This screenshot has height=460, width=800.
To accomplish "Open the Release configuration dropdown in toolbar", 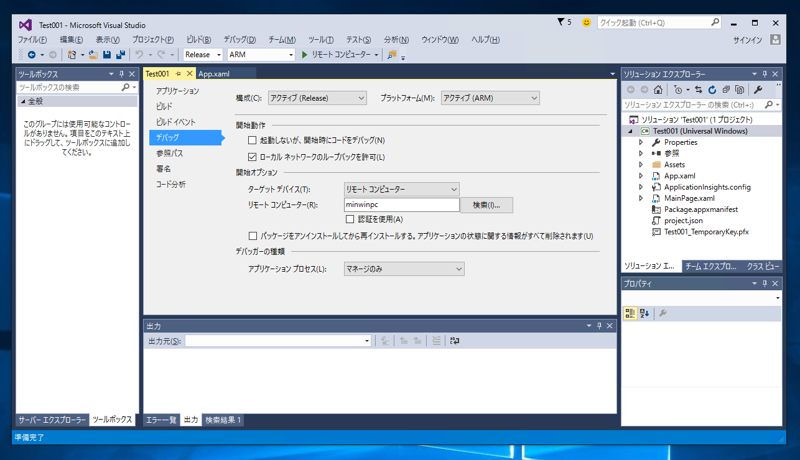I will click(203, 55).
